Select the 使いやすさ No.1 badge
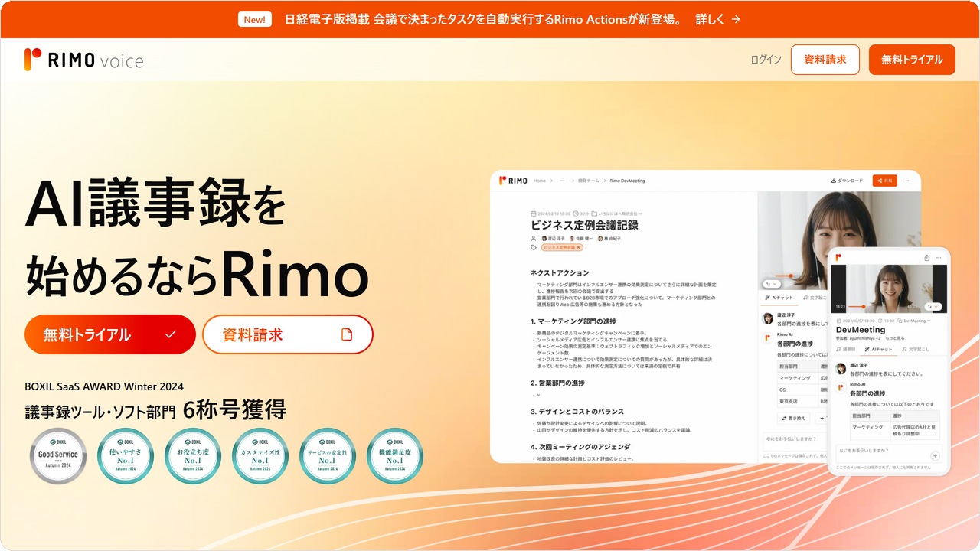The height and width of the screenshot is (551, 980). point(126,456)
